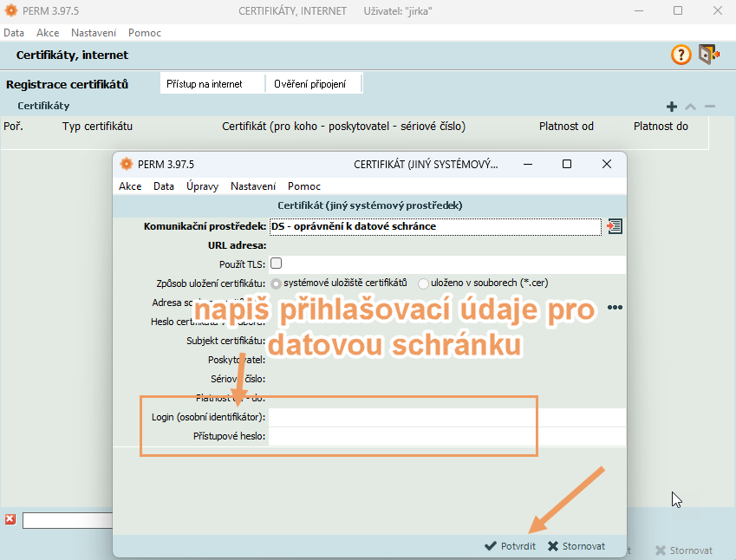Open the Data menu in main window

tap(14, 33)
